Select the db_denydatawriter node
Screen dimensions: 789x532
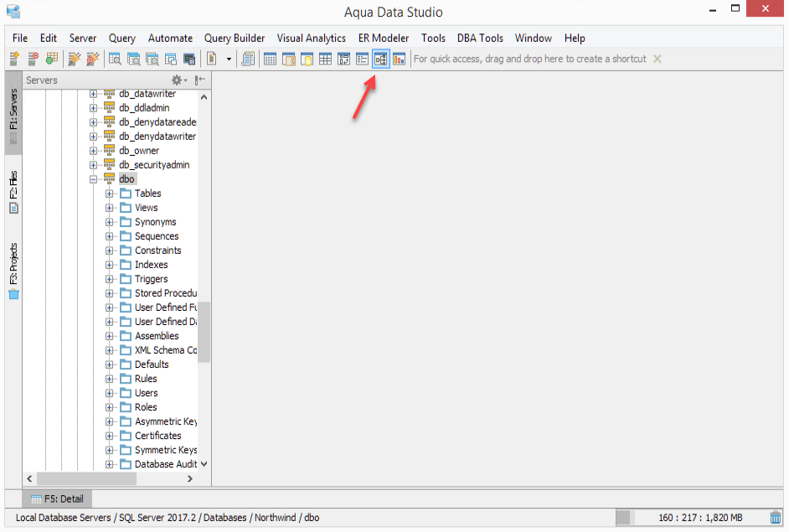click(157, 137)
